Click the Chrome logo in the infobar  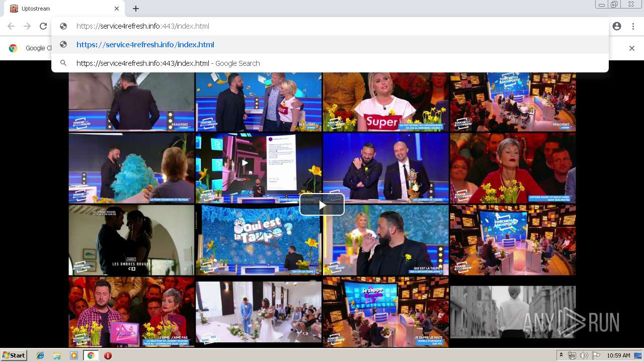pyautogui.click(x=13, y=48)
